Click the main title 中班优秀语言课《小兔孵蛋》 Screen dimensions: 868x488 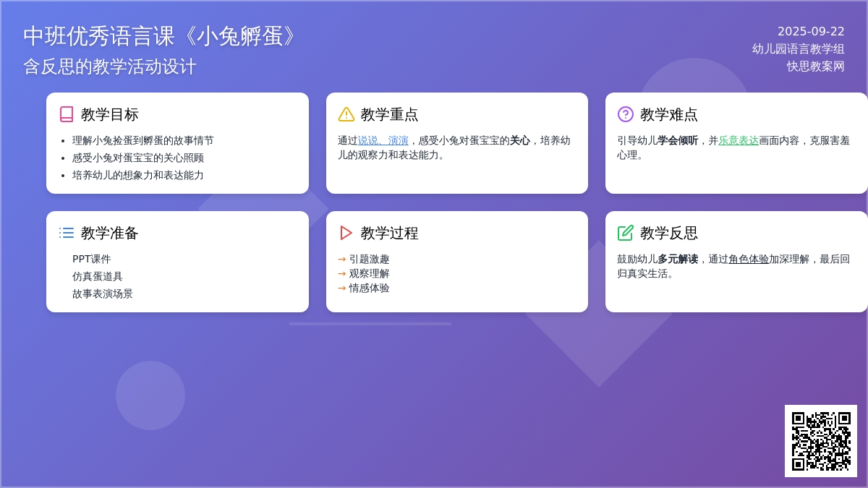tap(161, 36)
